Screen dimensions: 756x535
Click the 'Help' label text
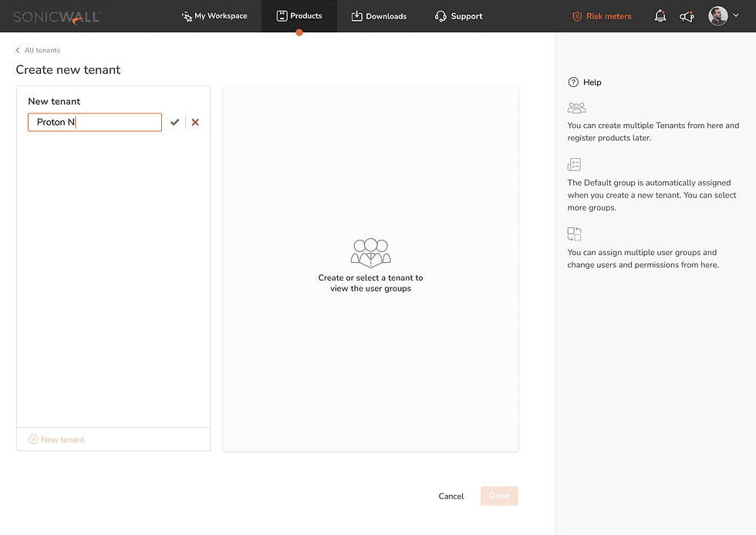[592, 82]
